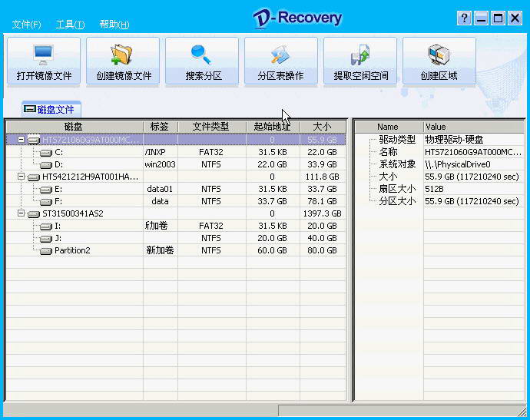530x420 pixels.
Task: Click the 512B value
Action: point(434,189)
